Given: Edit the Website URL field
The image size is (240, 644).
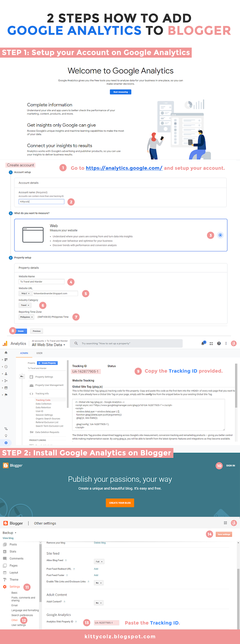Looking at the screenshot, I should [56, 293].
